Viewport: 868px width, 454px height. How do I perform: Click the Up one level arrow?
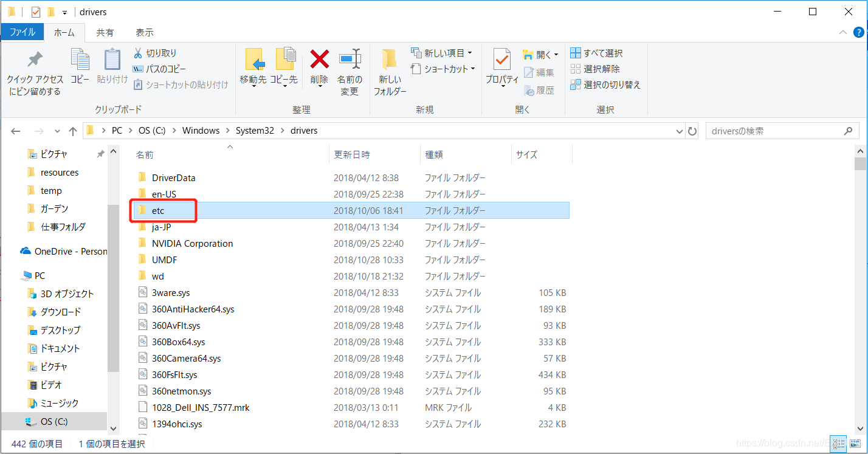[73, 131]
